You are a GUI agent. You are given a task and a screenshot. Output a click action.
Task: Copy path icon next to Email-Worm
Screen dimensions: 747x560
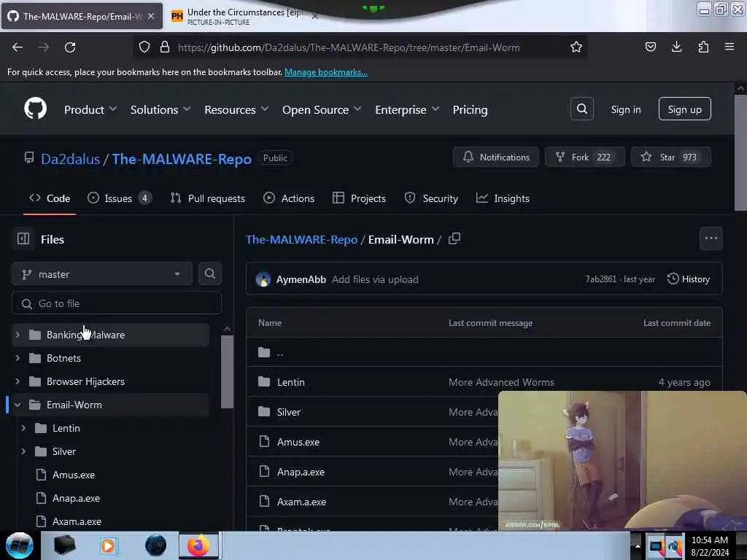(454, 238)
